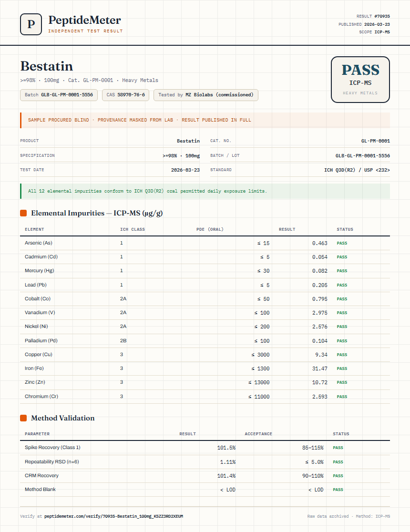This screenshot has height=532, width=410.
Task: Click the Iron (Fe) row label
Action: (34, 368)
